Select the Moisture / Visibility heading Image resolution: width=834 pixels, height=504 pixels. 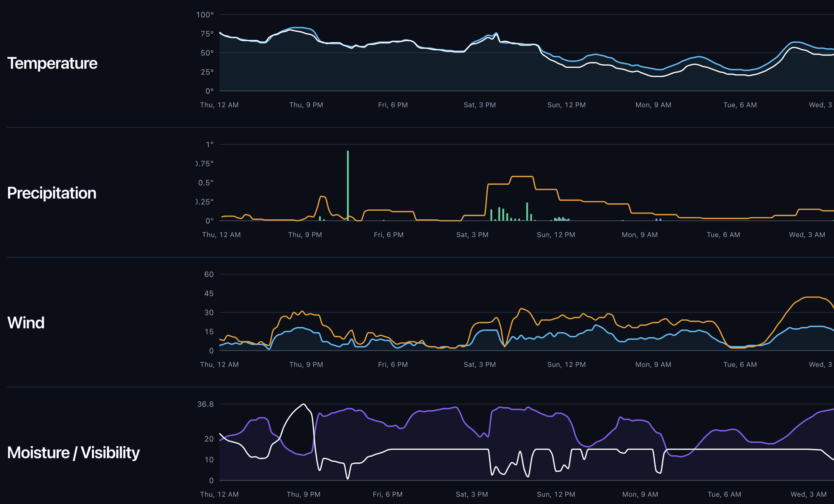[x=74, y=453]
